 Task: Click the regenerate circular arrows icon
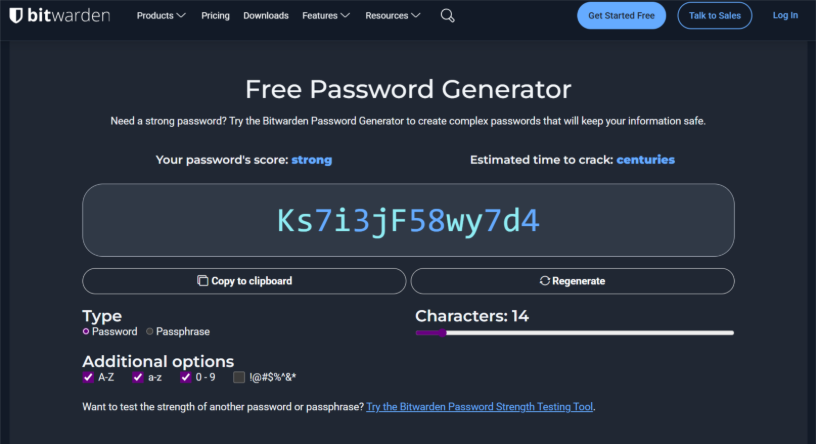tap(544, 281)
